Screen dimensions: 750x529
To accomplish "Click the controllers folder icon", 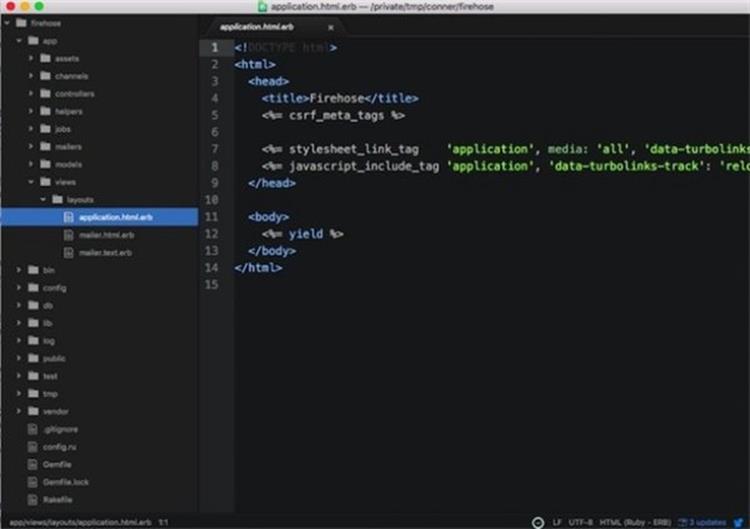I will pyautogui.click(x=45, y=94).
